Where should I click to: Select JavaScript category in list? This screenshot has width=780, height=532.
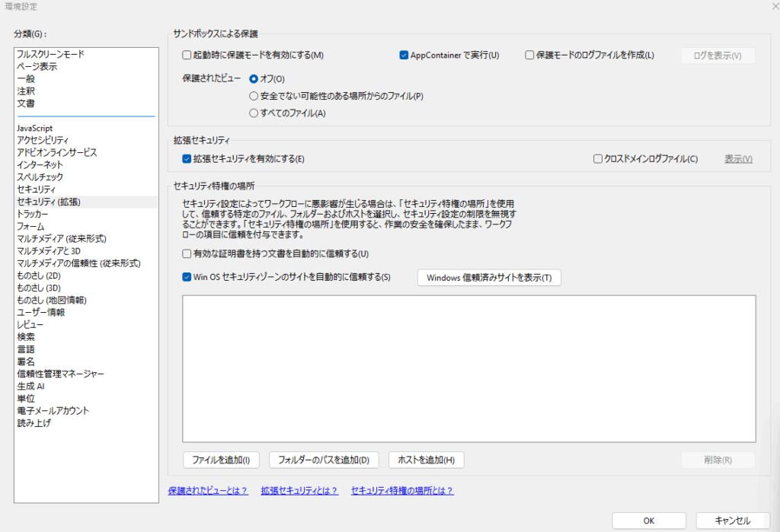[x=35, y=128]
